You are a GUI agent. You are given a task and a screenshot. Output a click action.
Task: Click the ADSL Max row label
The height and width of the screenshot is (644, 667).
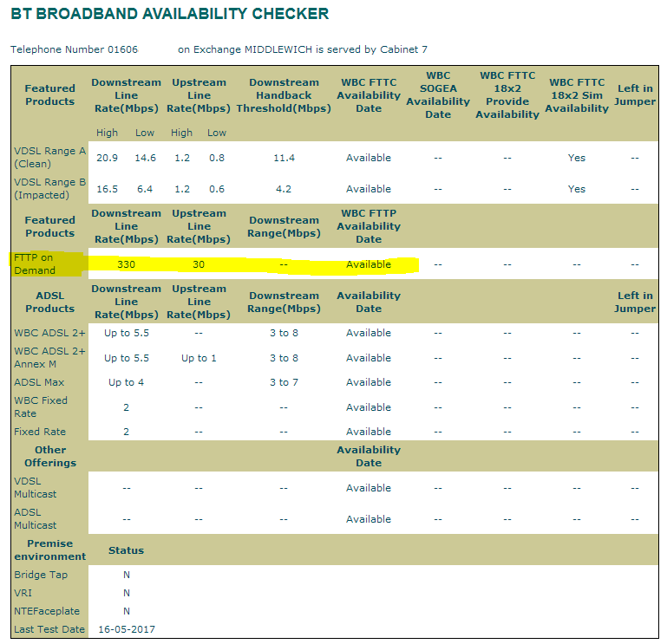[39, 382]
